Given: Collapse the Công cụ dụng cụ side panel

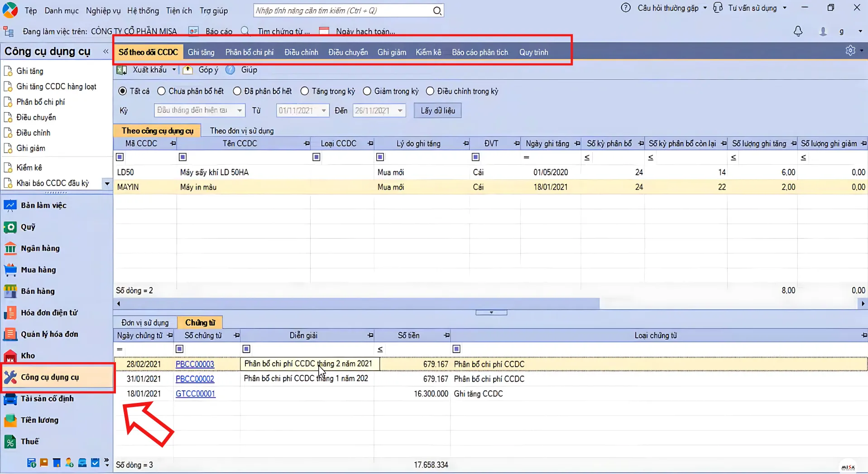Looking at the screenshot, I should [x=106, y=51].
